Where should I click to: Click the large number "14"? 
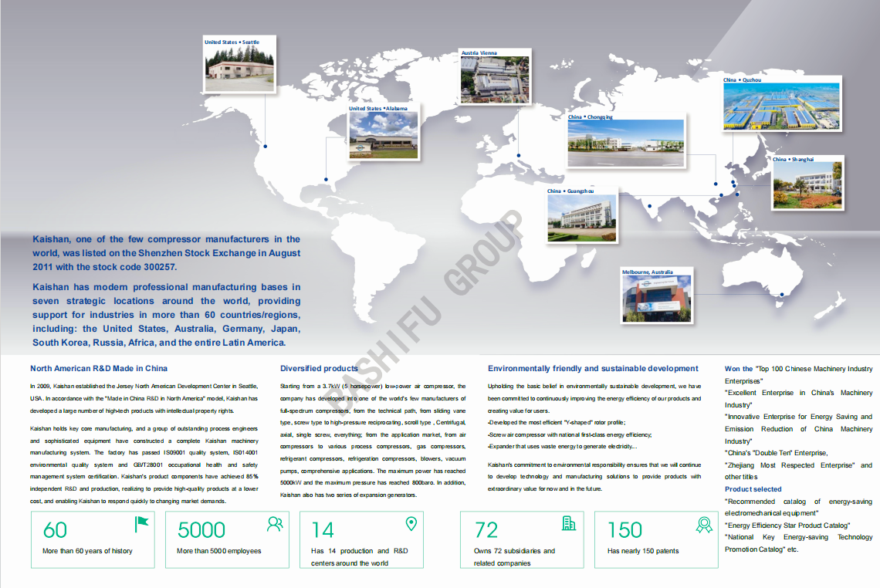click(x=323, y=530)
